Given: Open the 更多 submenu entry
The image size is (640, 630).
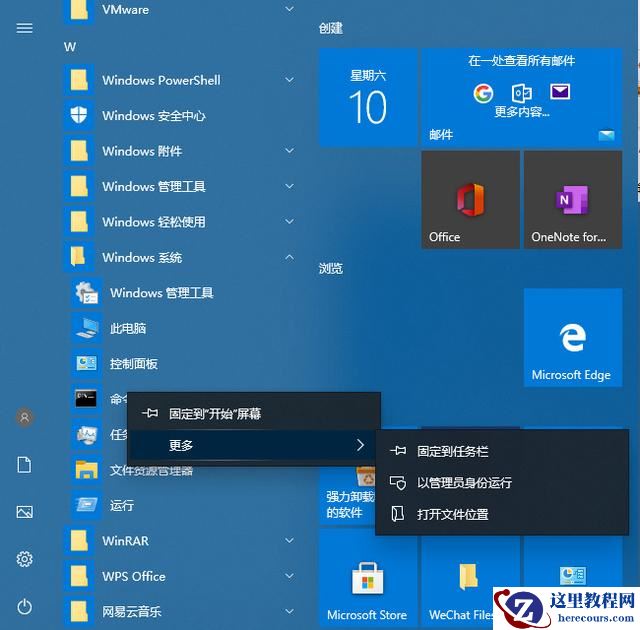Looking at the screenshot, I should pyautogui.click(x=254, y=445).
